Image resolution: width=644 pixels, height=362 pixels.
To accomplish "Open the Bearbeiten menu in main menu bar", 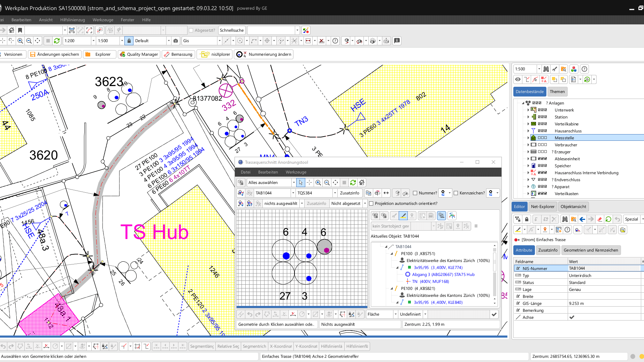I will point(21,20).
